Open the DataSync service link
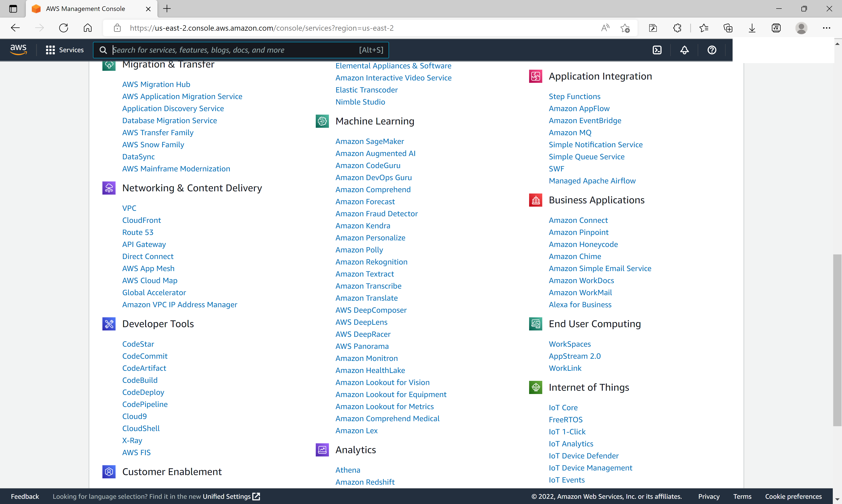This screenshot has width=842, height=504. (138, 156)
